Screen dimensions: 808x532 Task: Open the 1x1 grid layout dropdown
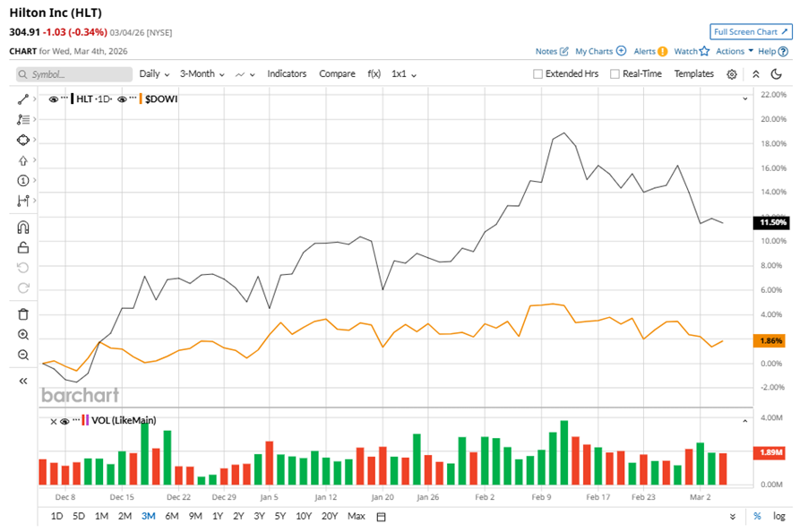(404, 74)
